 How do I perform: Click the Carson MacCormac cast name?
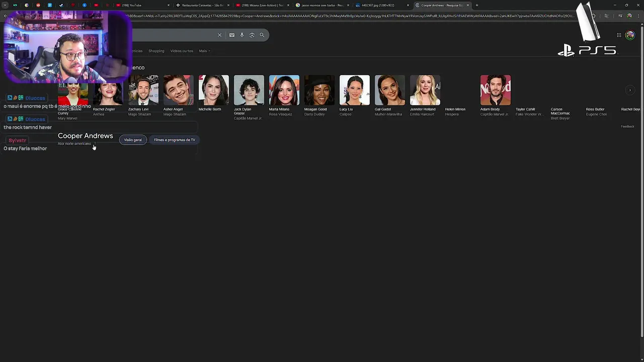tap(560, 111)
